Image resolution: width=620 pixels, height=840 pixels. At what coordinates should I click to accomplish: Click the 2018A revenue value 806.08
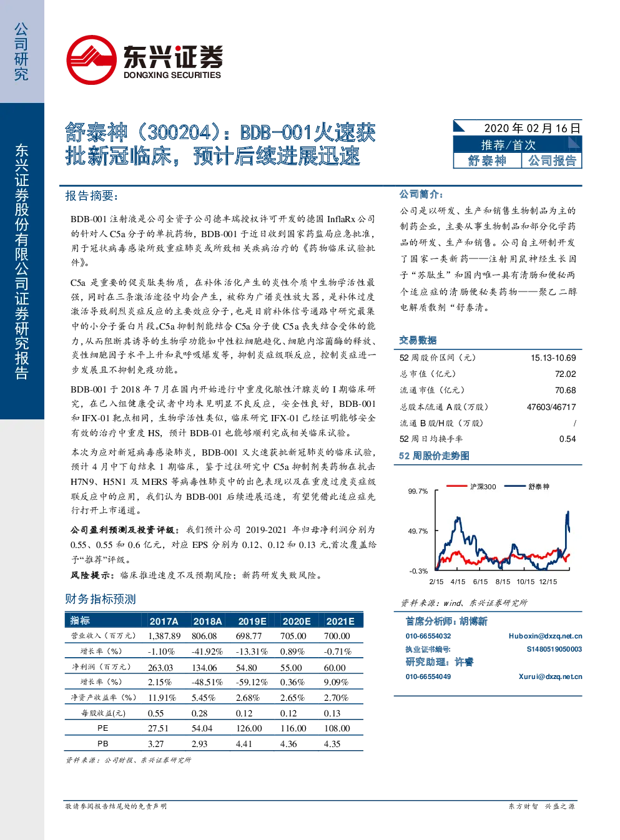204,637
